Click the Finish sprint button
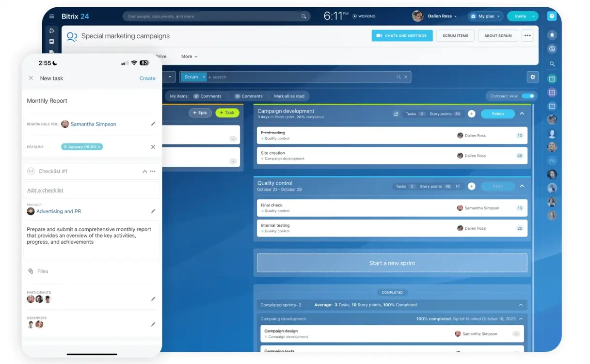Viewport: 590px width, 364px height. pyautogui.click(x=498, y=114)
